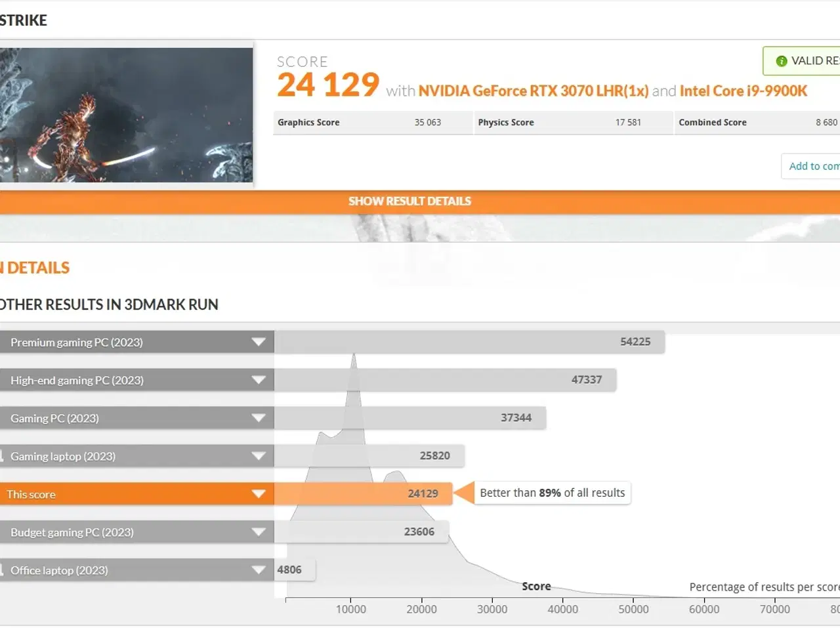The height and width of the screenshot is (630, 840).
Task: Click the Physics Score label
Action: (x=506, y=122)
